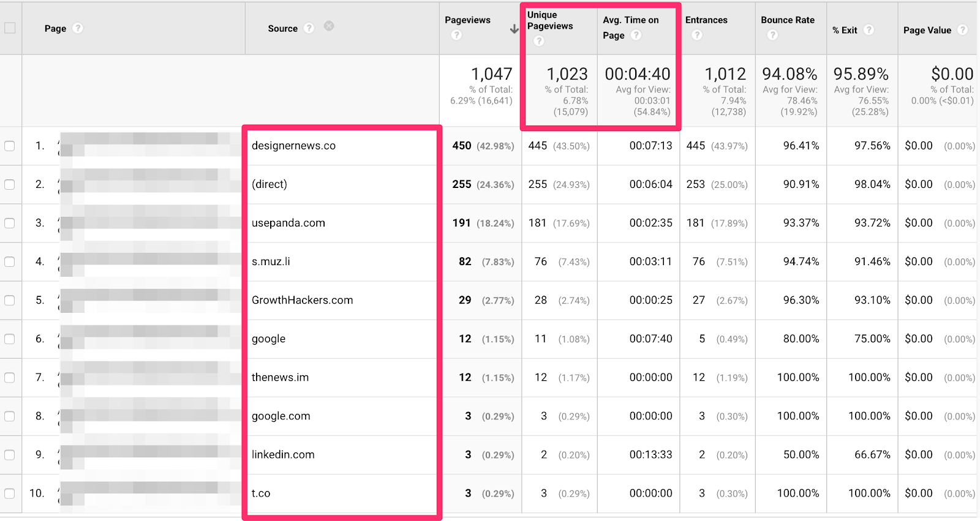This screenshot has height=521, width=980.
Task: Open the GrowthHackers.com source link
Action: [303, 300]
